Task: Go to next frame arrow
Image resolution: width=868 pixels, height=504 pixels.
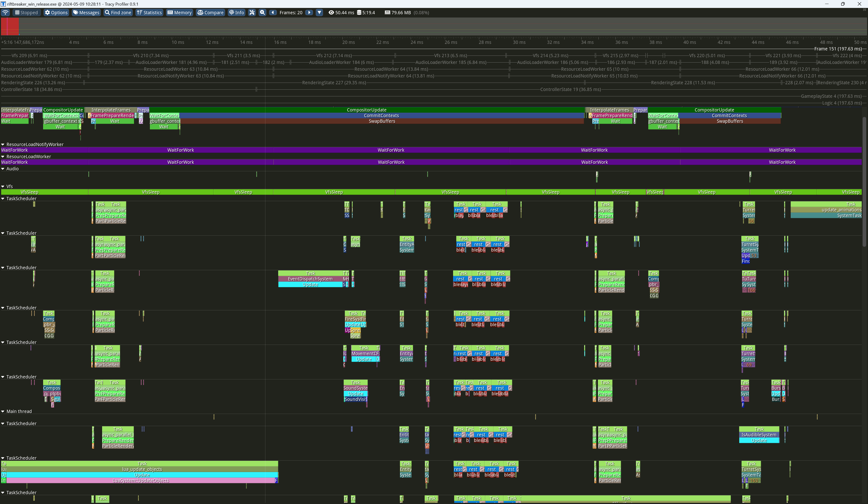Action: click(x=309, y=12)
